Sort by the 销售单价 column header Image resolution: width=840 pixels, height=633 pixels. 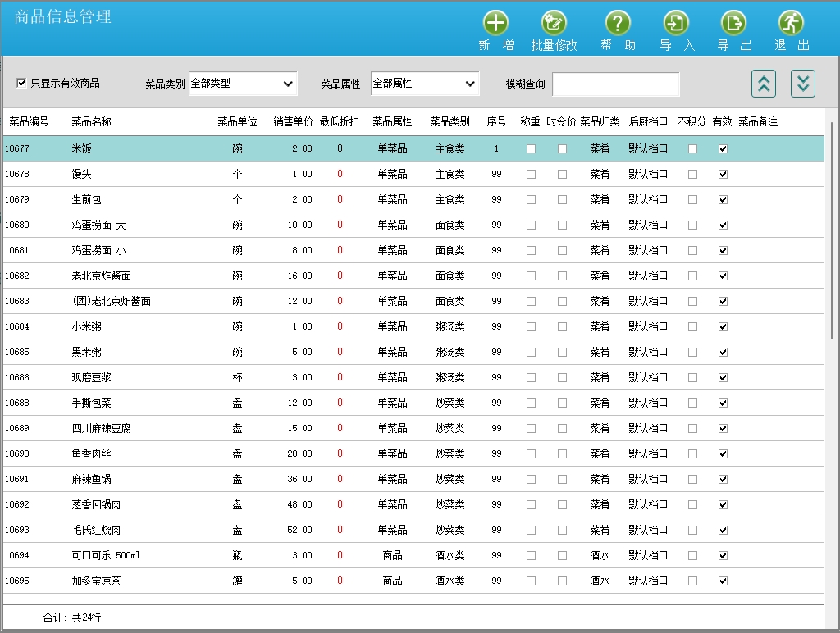click(293, 121)
